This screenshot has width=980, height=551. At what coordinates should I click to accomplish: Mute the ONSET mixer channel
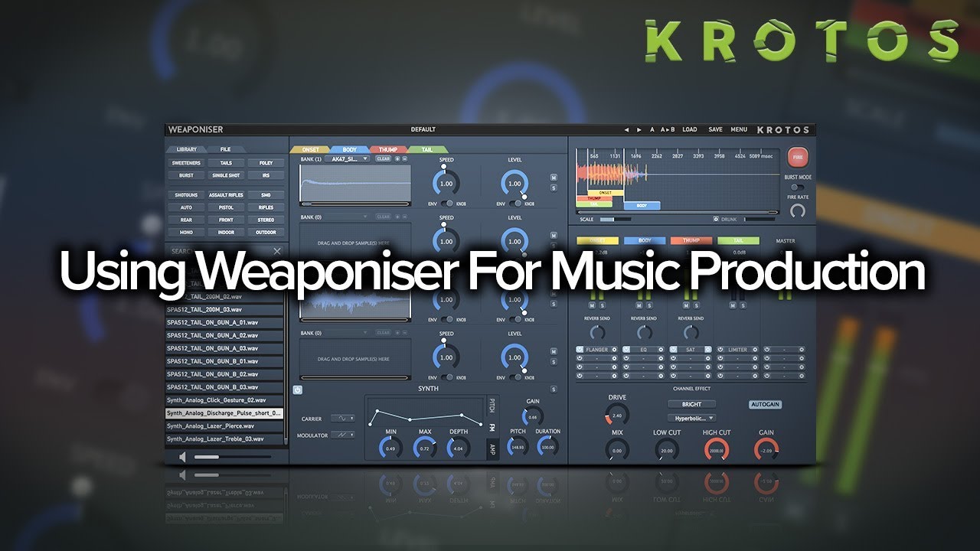point(593,305)
